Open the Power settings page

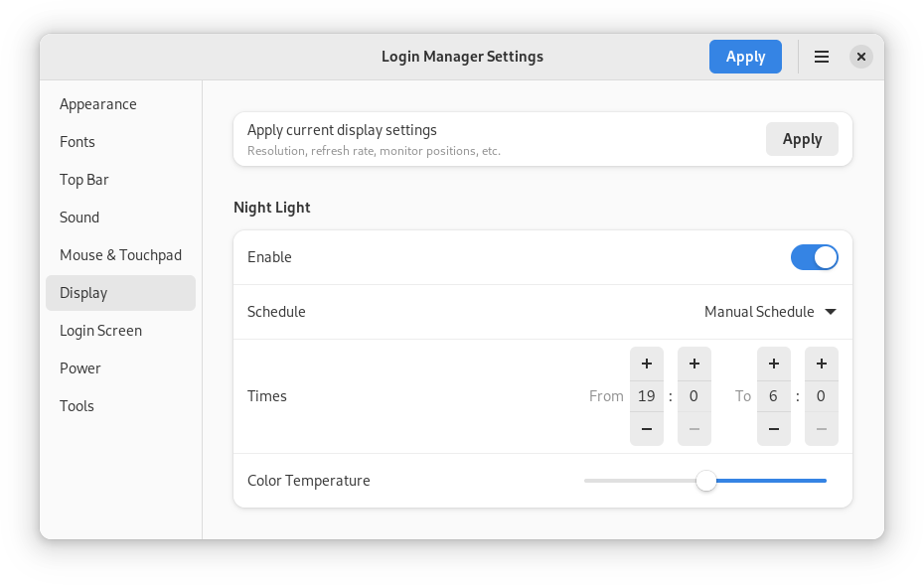[x=80, y=368]
